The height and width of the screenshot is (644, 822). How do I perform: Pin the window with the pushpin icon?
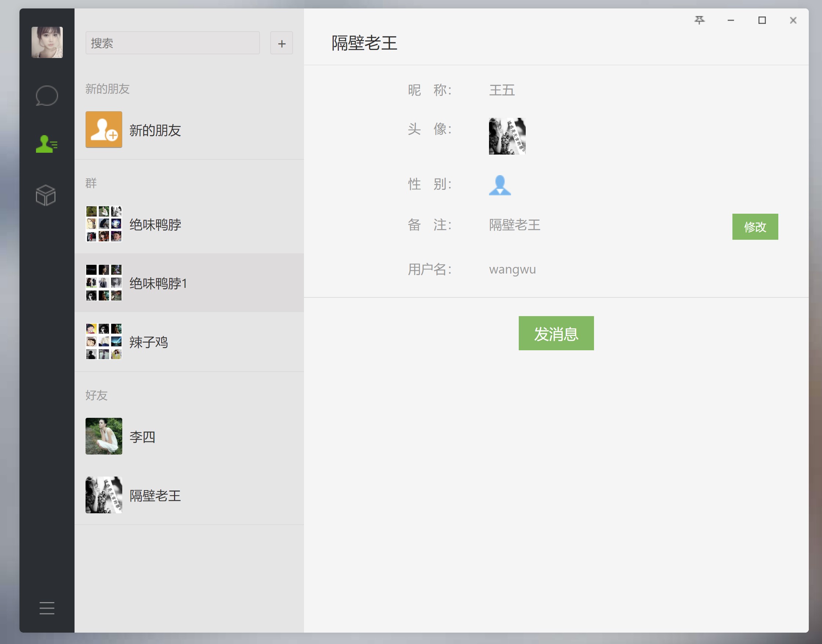click(699, 21)
